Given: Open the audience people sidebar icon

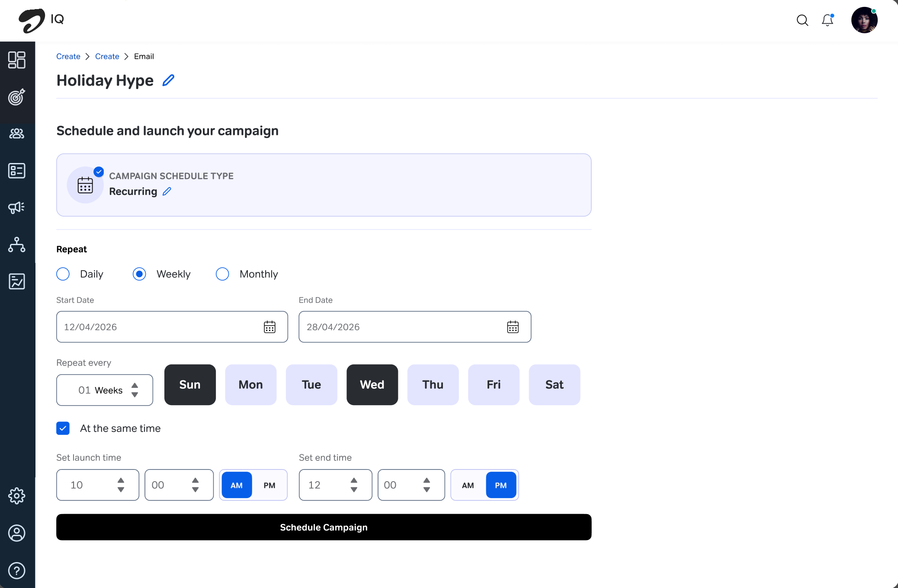Looking at the screenshot, I should point(17,134).
